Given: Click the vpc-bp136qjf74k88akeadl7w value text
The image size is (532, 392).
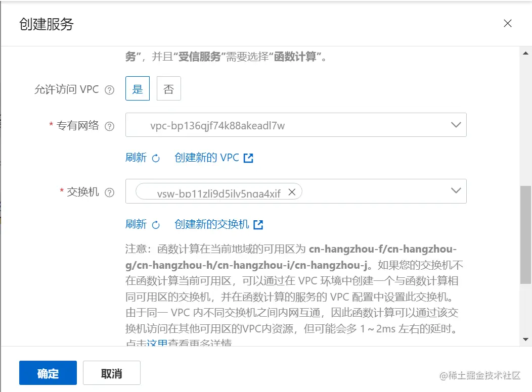Looking at the screenshot, I should (x=217, y=126).
